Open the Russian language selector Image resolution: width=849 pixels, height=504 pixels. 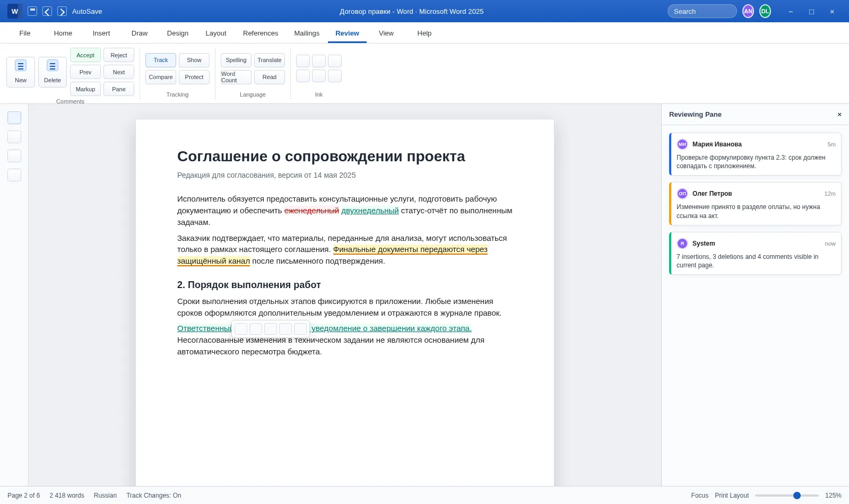click(105, 496)
